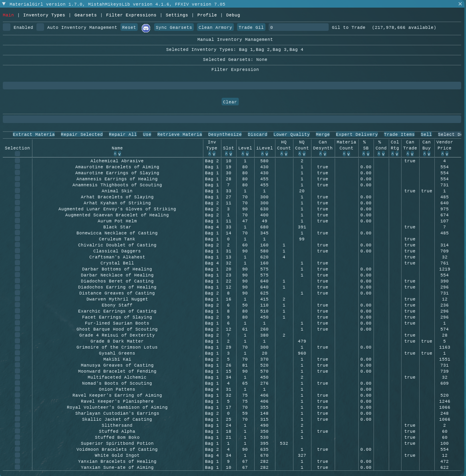This screenshot has width=466, height=476.
Task: Sort Can Desynth ascending with its up arrow
Action: 320,154
